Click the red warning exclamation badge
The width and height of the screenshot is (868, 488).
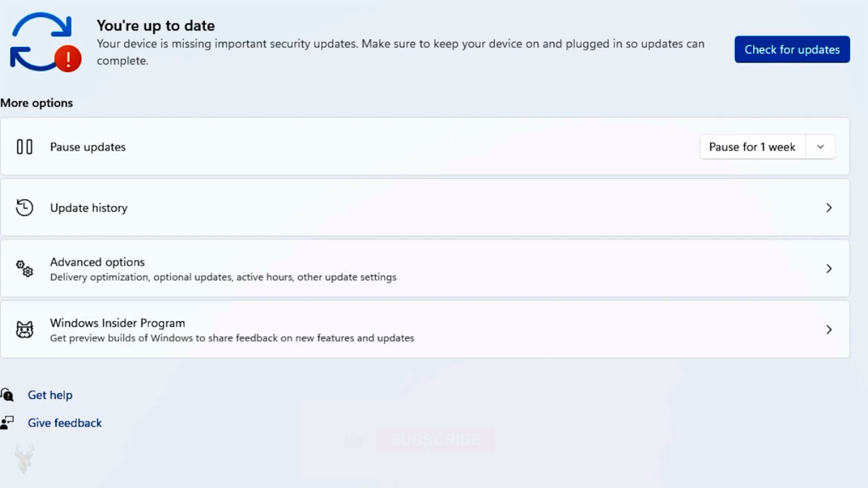click(68, 59)
